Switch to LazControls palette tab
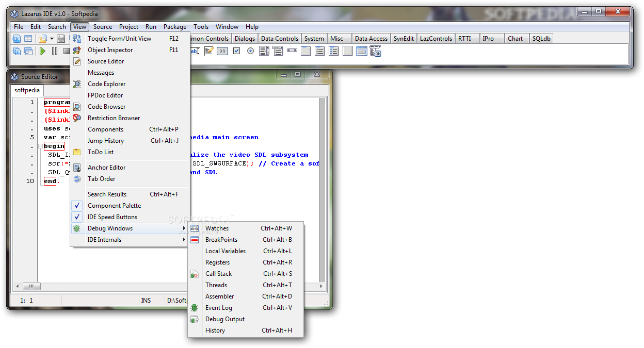The height and width of the screenshot is (348, 644). point(436,39)
